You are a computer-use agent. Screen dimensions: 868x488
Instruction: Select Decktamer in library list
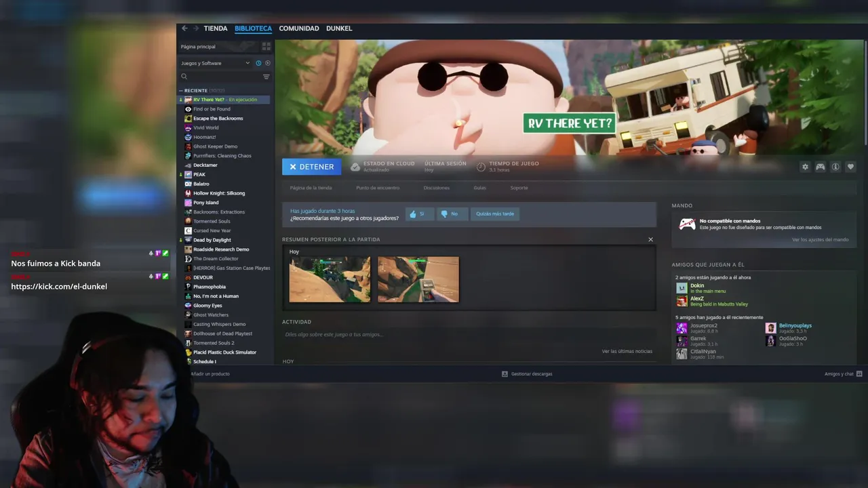[205, 165]
